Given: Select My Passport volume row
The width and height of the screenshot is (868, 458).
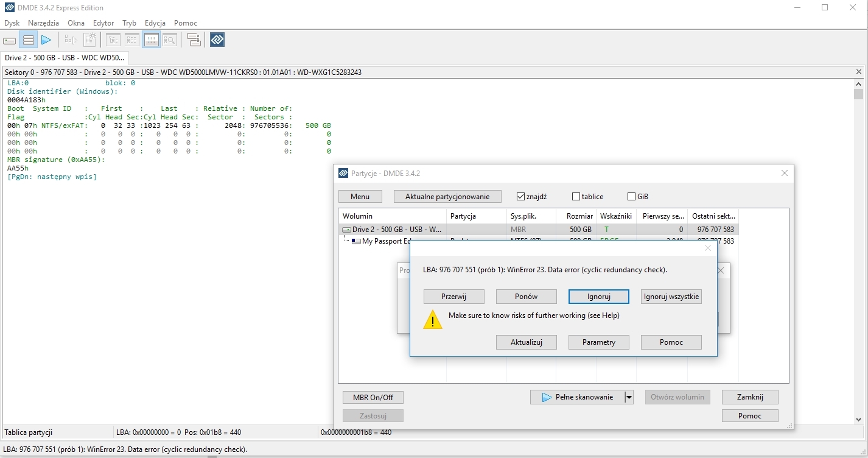Looking at the screenshot, I should tap(539, 241).
